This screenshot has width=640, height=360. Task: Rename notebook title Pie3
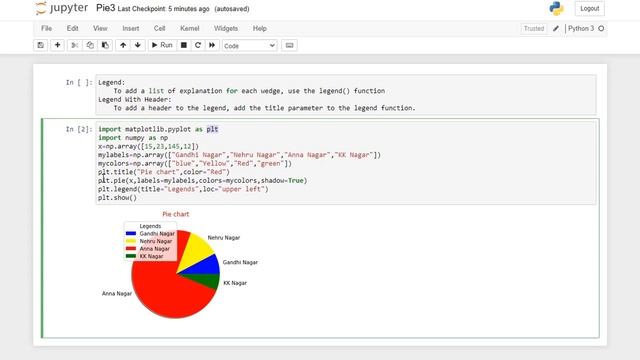105,8
